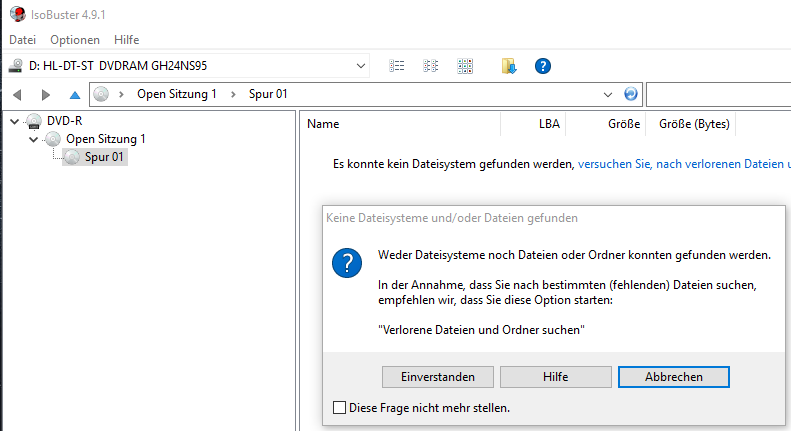Click the drive icon beside D: HL-DT-ST

pos(16,66)
